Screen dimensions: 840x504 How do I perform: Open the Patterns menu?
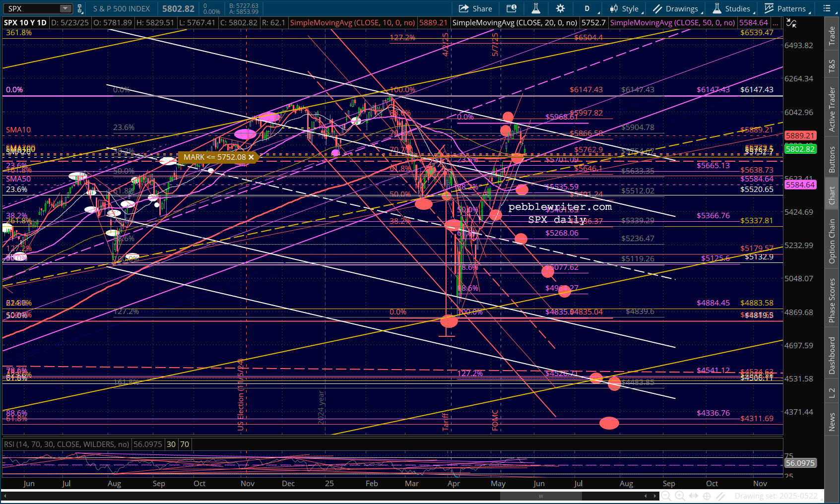pos(787,8)
